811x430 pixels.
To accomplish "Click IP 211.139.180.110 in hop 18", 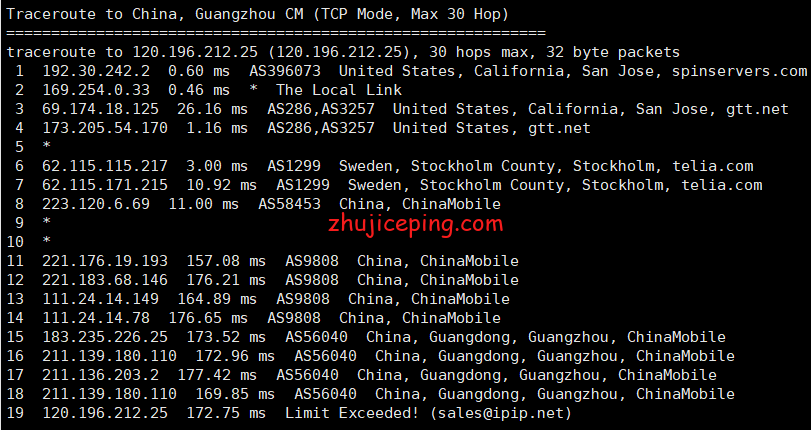I will [109, 394].
